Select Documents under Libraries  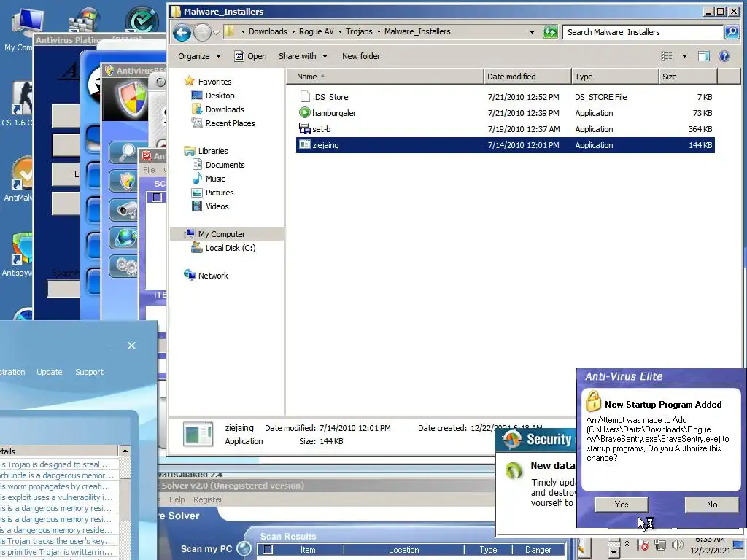tap(225, 165)
